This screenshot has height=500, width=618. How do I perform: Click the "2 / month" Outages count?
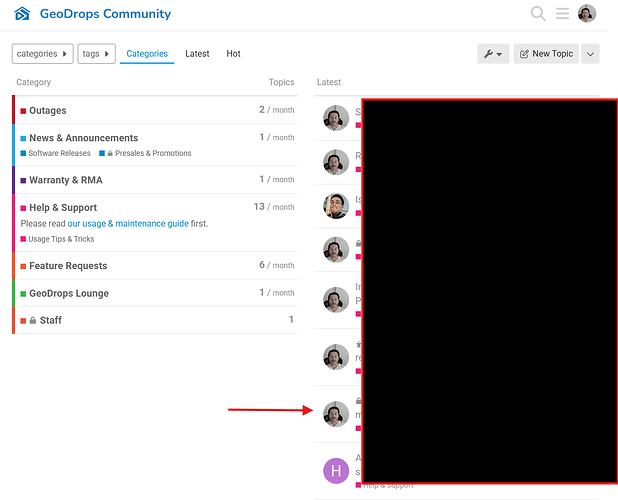tap(277, 110)
